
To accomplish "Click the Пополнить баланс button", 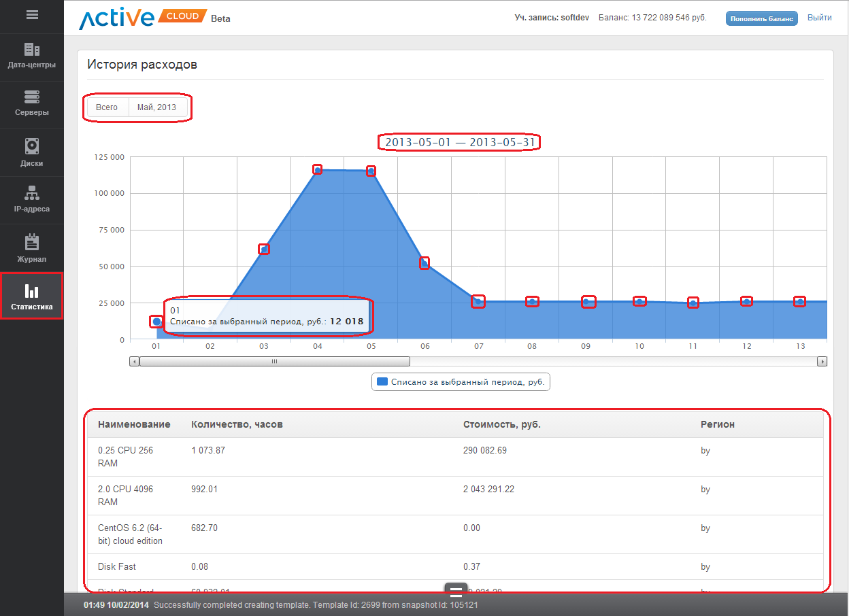I will [x=761, y=18].
